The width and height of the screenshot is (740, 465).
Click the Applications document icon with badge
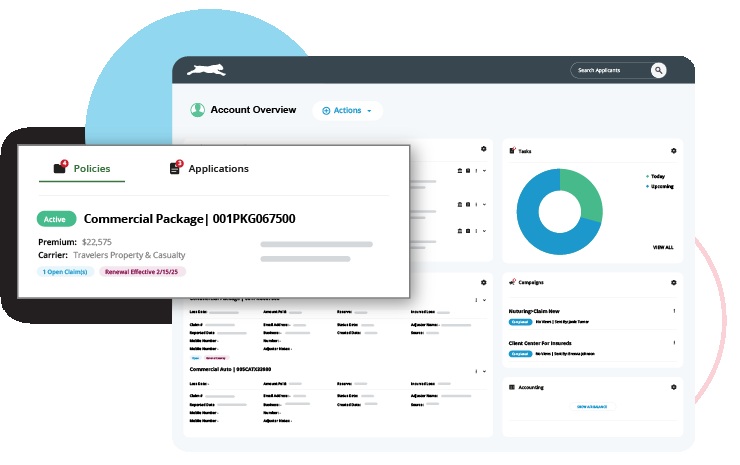click(176, 167)
